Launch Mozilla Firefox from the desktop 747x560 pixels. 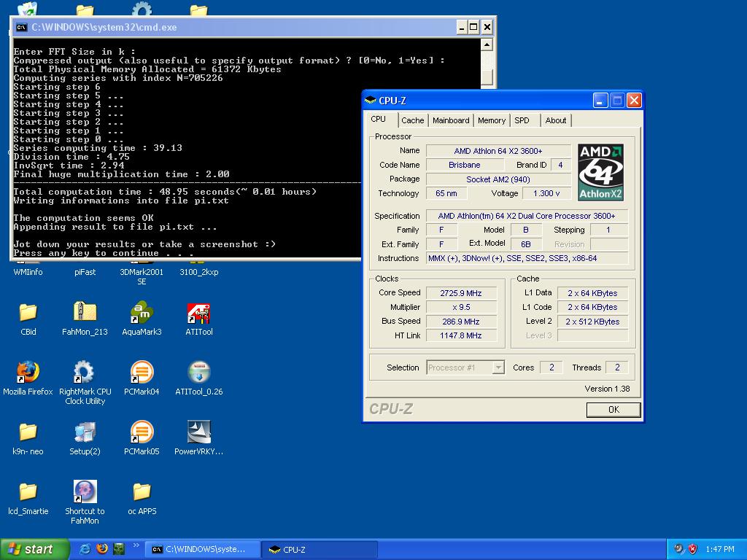pyautogui.click(x=28, y=378)
